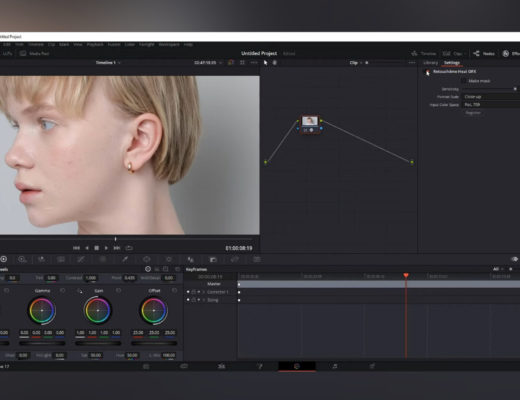Viewport: 520px width, 400px height.
Task: Open the Help menu
Action: [x=188, y=44]
